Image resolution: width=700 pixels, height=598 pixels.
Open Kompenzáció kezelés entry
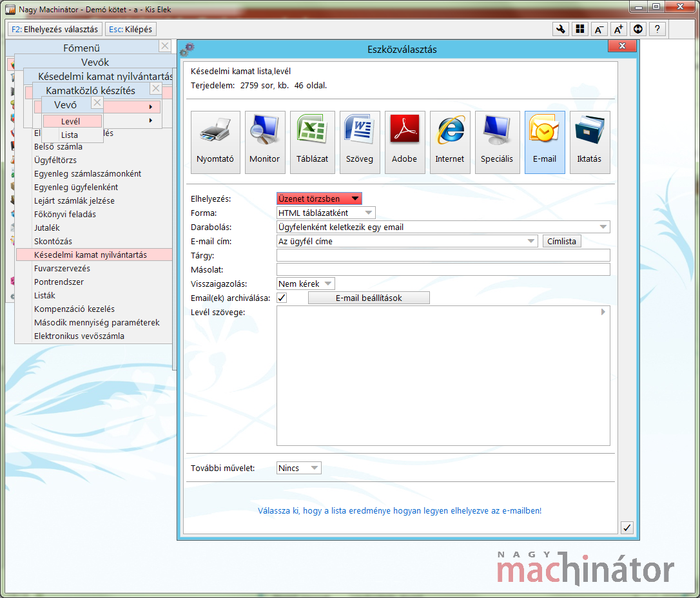click(x=74, y=309)
